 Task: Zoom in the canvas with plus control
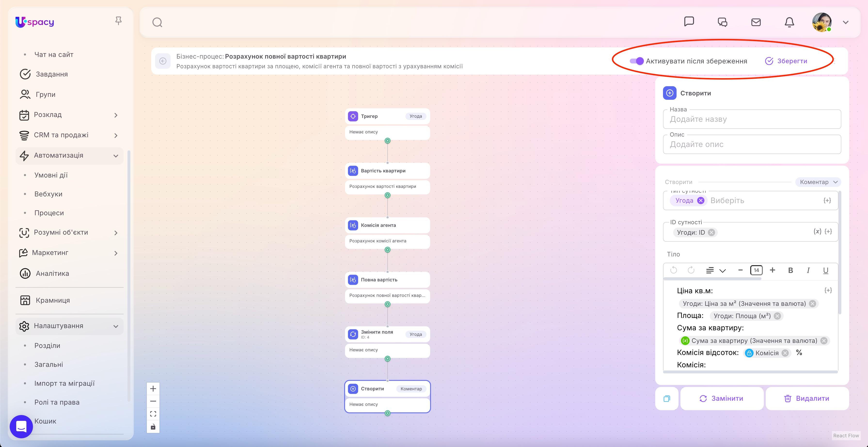tap(153, 389)
